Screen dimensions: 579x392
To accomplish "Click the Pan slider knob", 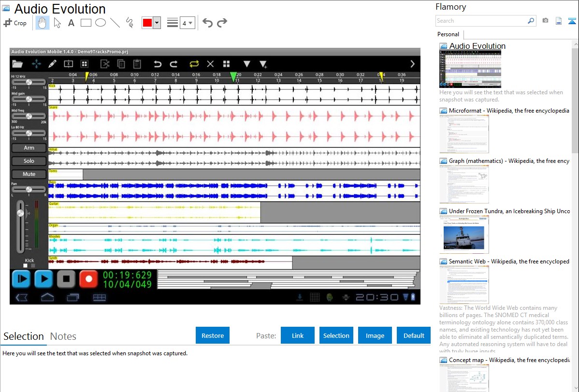I will pos(29,189).
